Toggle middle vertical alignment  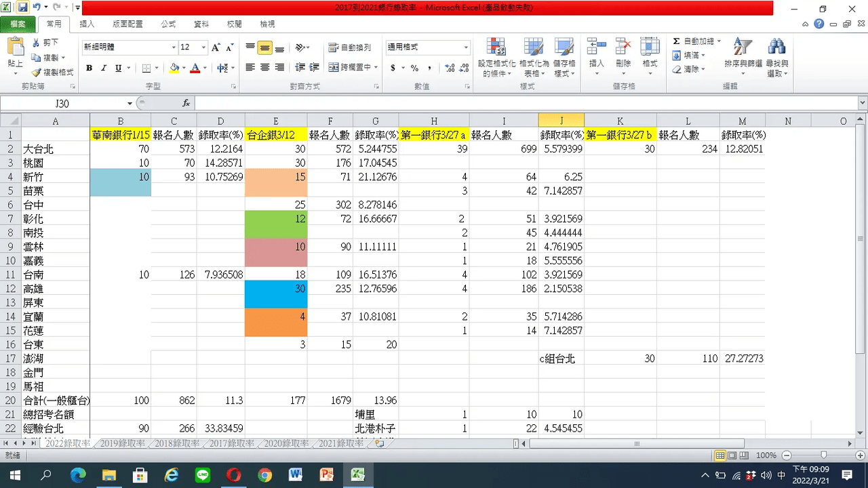pos(264,47)
